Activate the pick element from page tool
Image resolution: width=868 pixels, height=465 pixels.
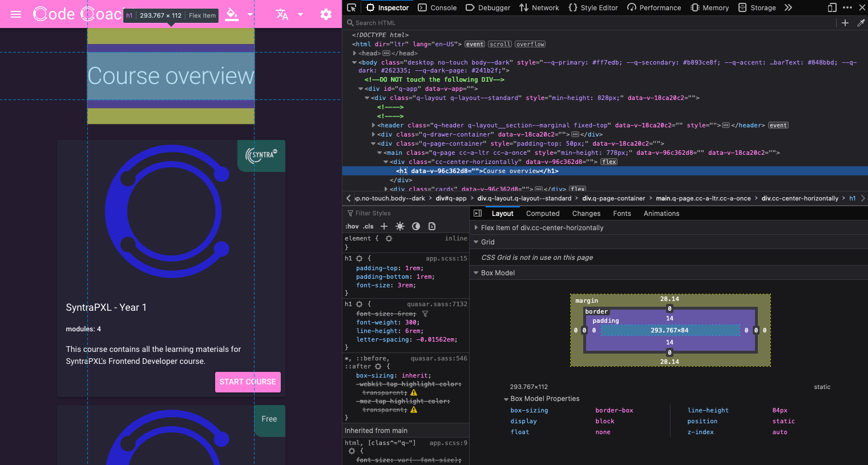pyautogui.click(x=352, y=7)
